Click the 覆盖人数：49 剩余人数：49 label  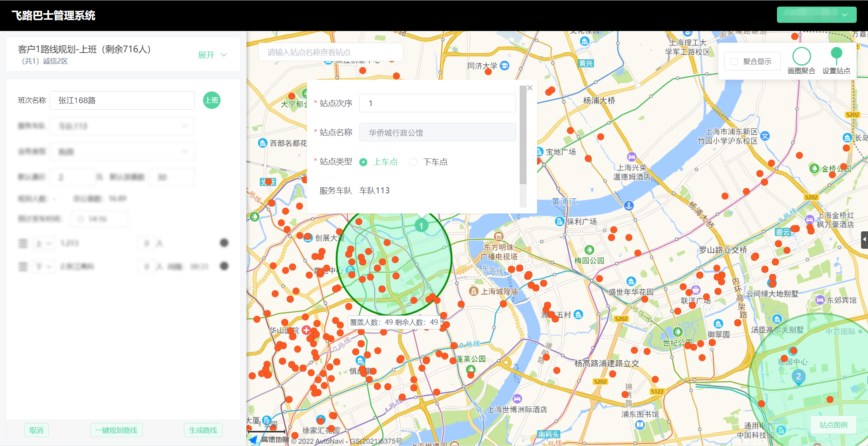pos(394,322)
